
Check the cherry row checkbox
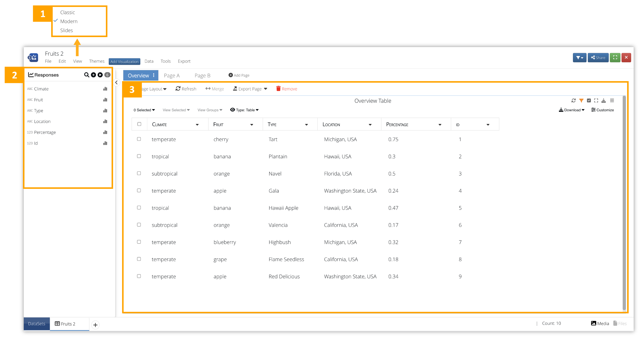(x=139, y=139)
